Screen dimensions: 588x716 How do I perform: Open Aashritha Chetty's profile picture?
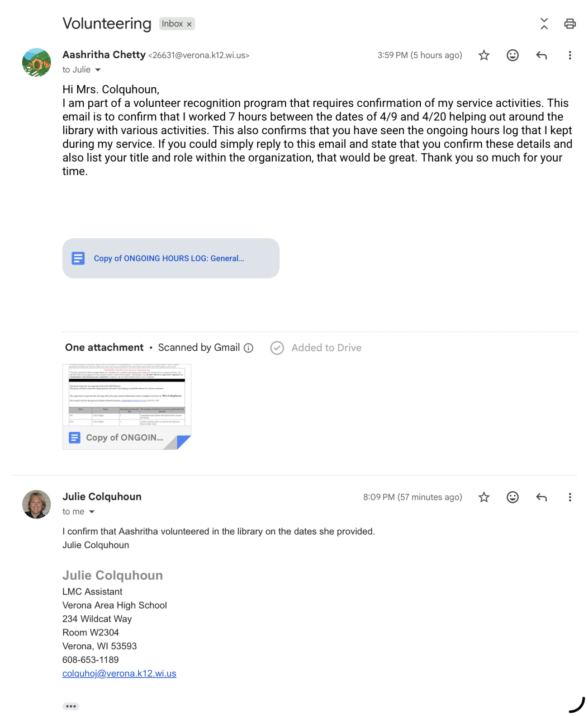(x=36, y=62)
